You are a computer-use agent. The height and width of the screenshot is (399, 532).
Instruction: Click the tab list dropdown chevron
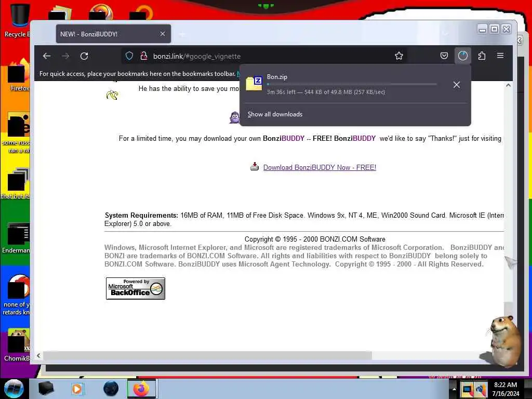pyautogui.click(x=445, y=34)
